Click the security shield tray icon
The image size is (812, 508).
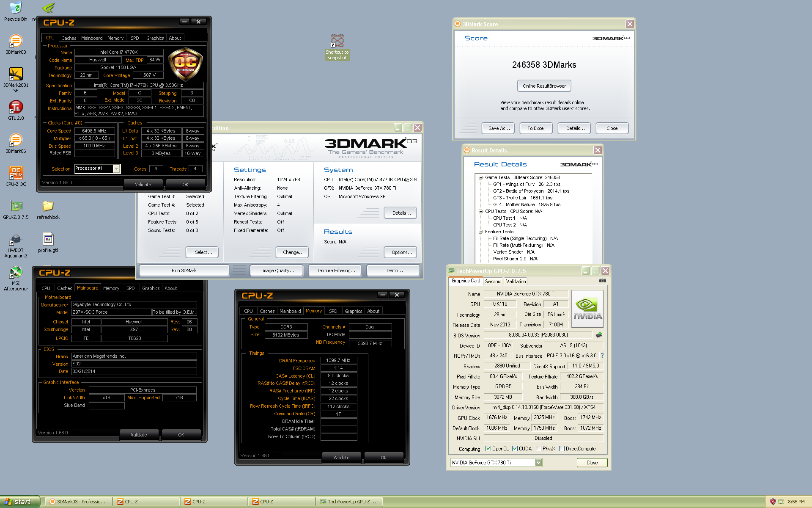[773, 502]
